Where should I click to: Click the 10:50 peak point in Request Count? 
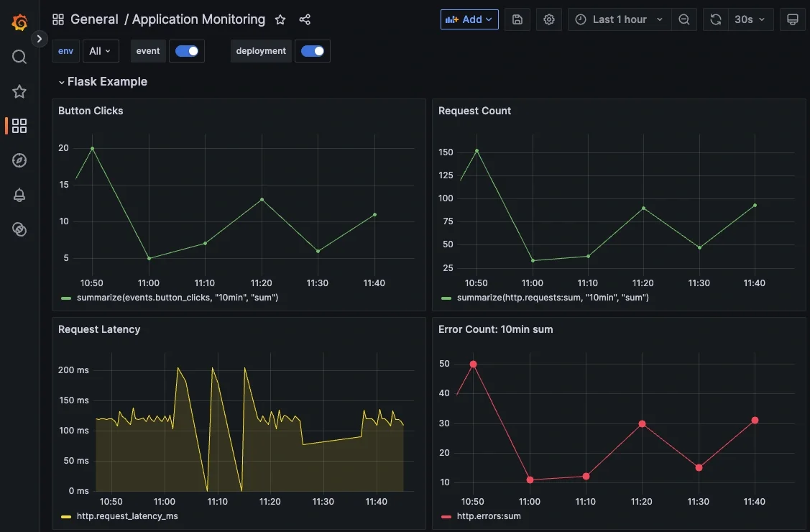477,151
